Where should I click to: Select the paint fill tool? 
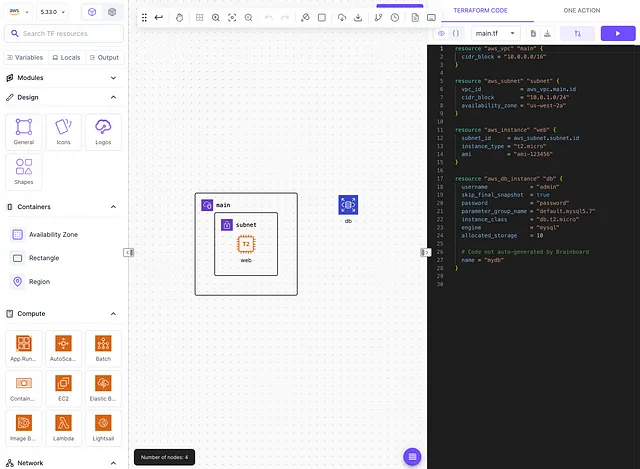pyautogui.click(x=305, y=18)
